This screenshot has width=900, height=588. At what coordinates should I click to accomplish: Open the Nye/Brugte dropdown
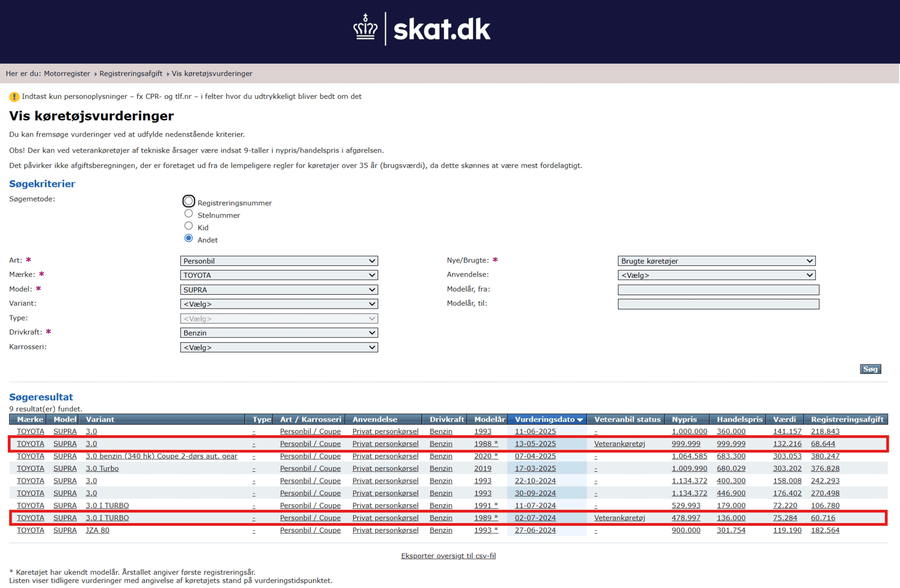pyautogui.click(x=716, y=261)
